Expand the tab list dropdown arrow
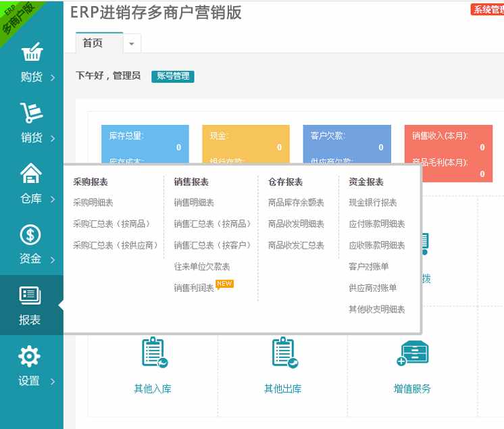The height and width of the screenshot is (429, 504). [x=131, y=43]
